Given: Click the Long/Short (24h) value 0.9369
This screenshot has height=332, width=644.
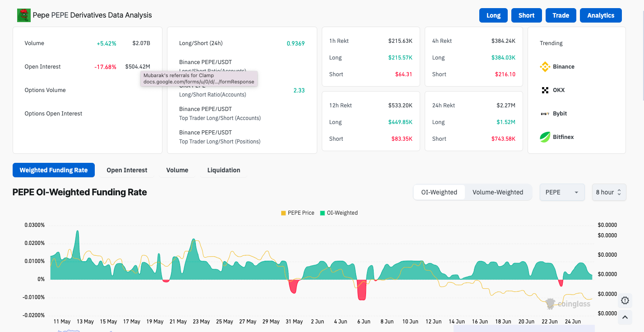Looking at the screenshot, I should [296, 44].
